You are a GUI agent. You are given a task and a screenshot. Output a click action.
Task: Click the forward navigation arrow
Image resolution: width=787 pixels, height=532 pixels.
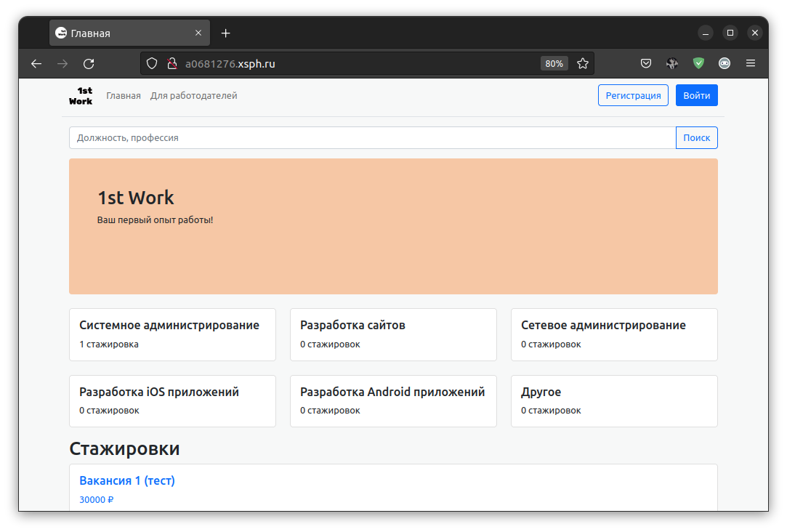(x=62, y=64)
